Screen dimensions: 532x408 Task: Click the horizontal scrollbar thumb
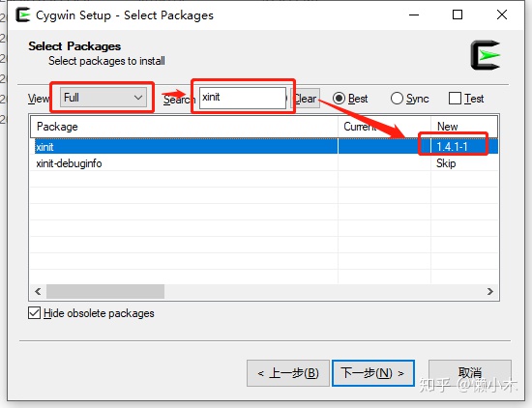click(x=105, y=291)
